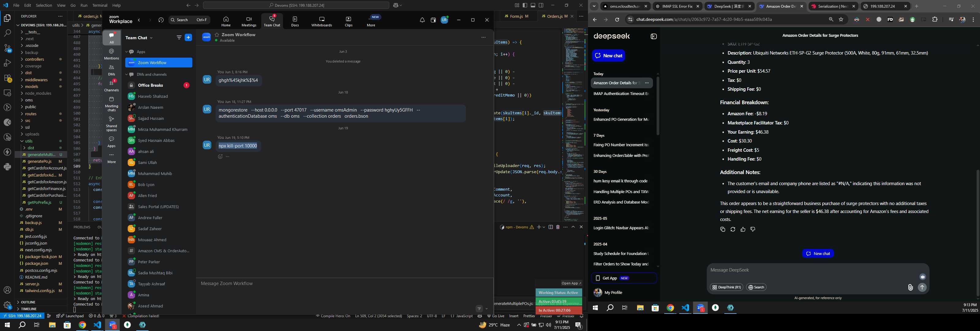This screenshot has width=980, height=331.
Task: Bookmark the DeepSeek page with star icon
Action: click(841, 19)
